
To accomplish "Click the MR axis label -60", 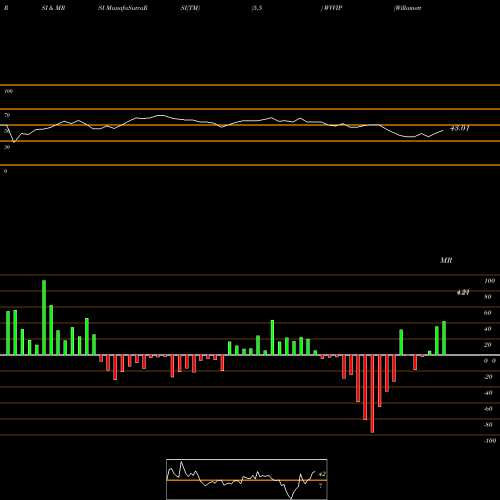I will [x=488, y=409].
